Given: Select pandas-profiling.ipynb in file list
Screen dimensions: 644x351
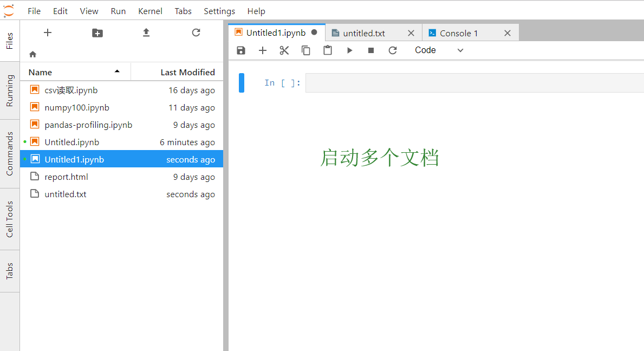Looking at the screenshot, I should tap(121, 125).
